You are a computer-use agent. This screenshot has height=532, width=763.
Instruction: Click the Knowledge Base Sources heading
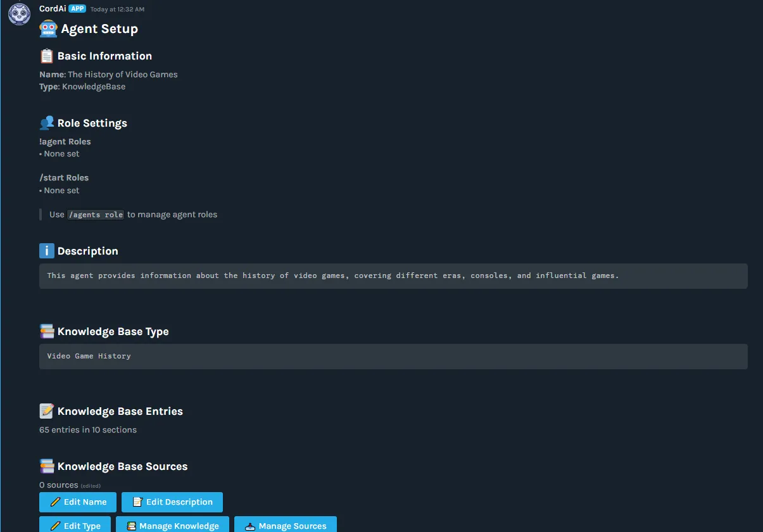tap(123, 466)
